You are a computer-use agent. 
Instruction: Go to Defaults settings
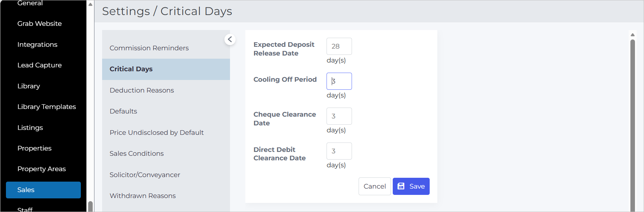tap(166, 111)
